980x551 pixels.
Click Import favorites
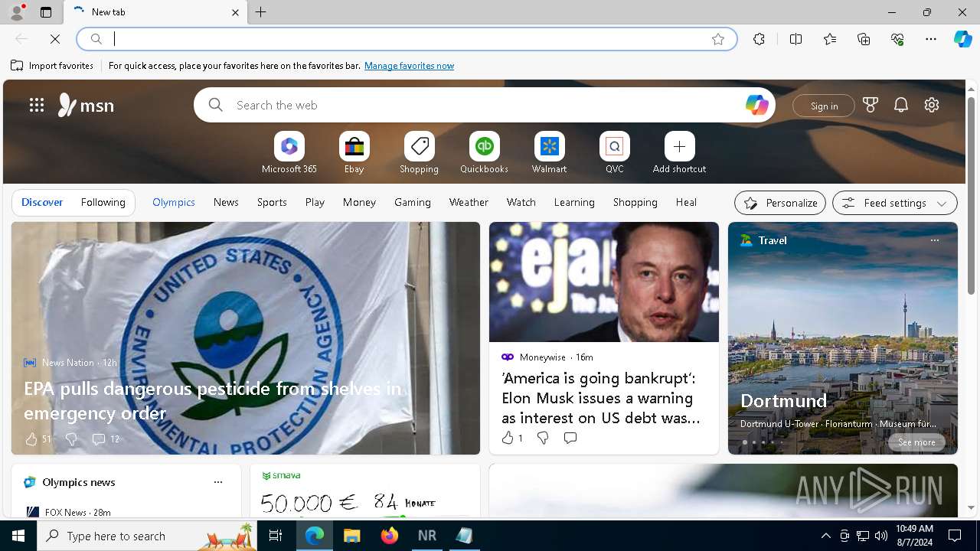point(52,66)
